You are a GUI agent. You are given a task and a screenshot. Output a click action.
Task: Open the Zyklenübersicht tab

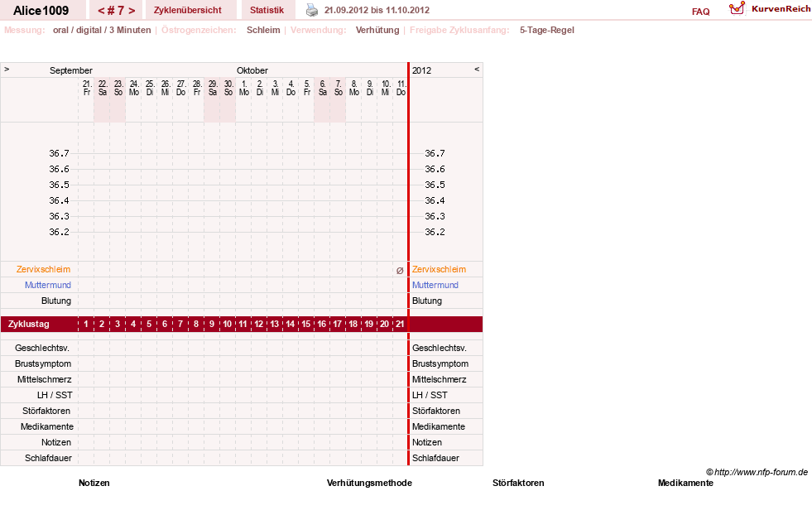(x=187, y=10)
